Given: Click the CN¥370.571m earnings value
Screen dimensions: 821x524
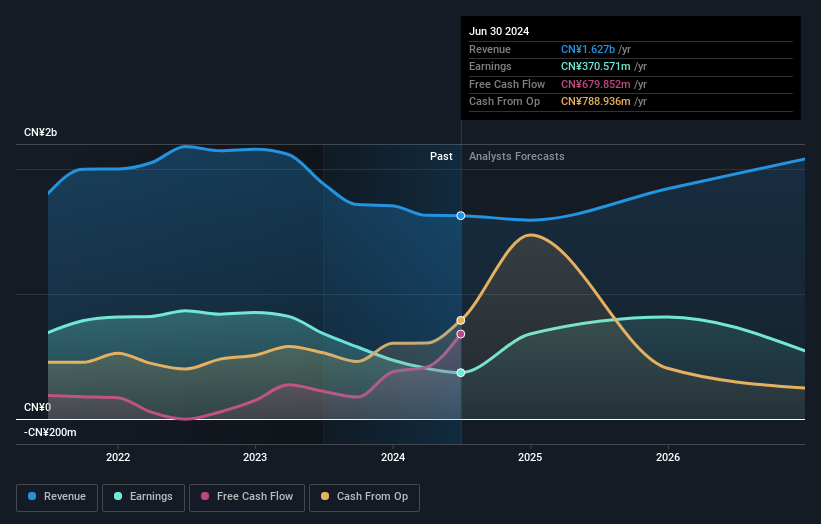Looking at the screenshot, I should click(595, 66).
